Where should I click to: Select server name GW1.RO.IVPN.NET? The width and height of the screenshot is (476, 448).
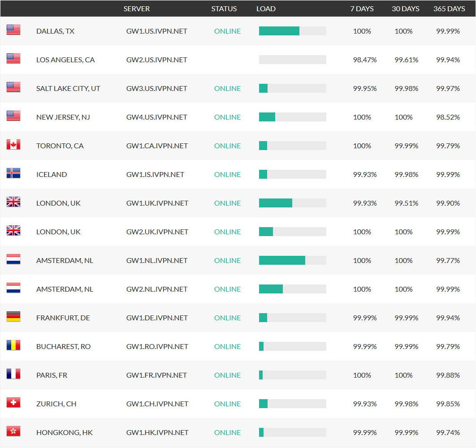tap(157, 347)
